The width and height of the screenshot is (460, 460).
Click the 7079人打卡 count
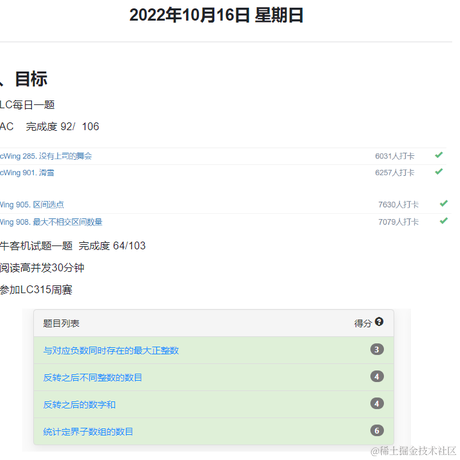pyautogui.click(x=398, y=222)
